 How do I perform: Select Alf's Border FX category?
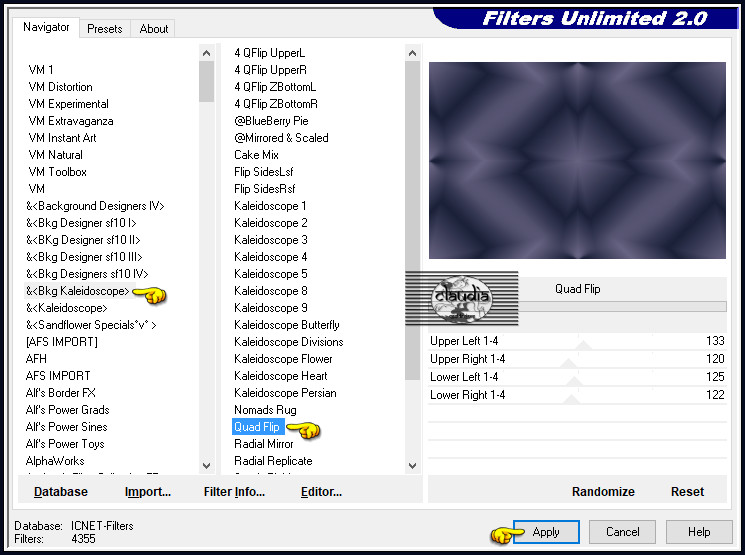60,393
